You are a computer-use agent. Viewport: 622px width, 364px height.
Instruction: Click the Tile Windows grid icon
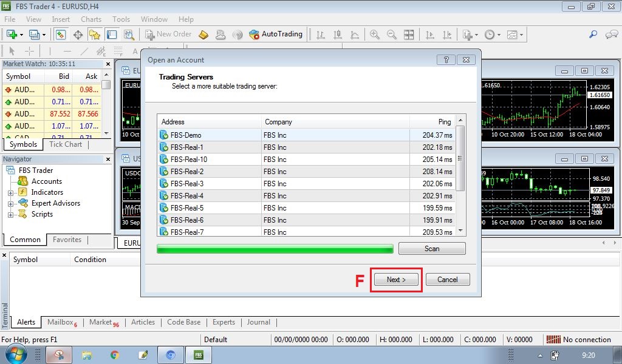(x=409, y=35)
